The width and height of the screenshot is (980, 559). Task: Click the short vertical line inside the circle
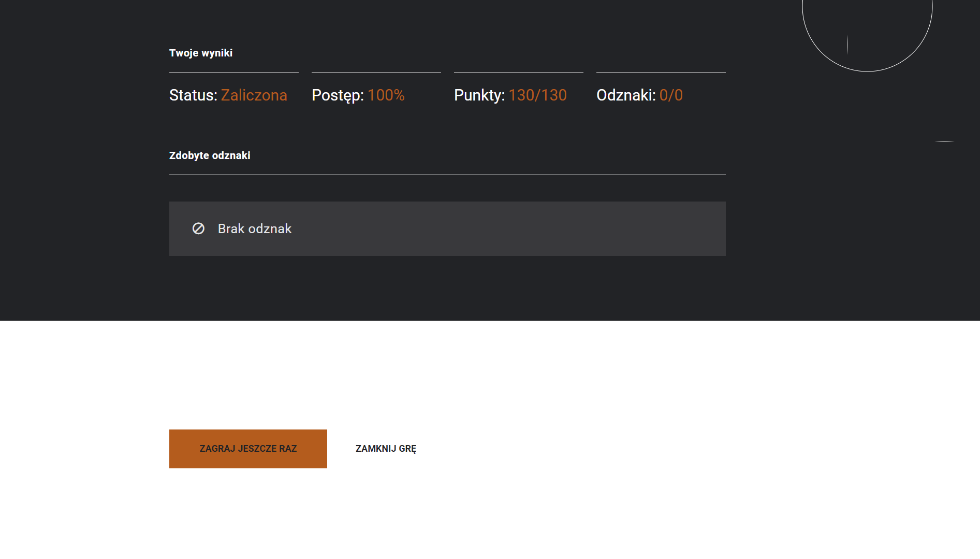(847, 45)
